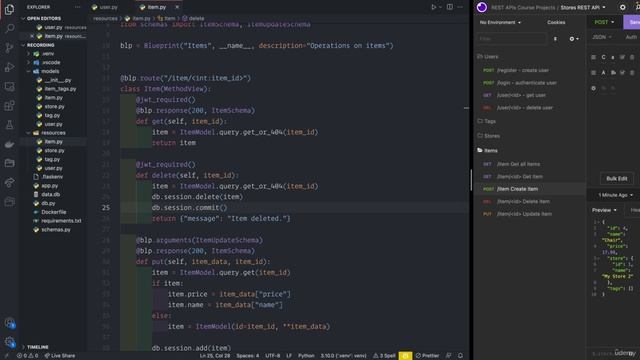Open the No Environment dropdown
This screenshot has height=360, width=640.
[x=500, y=22]
